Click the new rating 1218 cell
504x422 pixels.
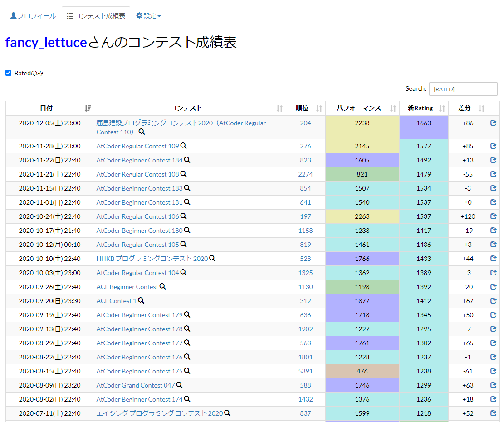click(x=424, y=413)
